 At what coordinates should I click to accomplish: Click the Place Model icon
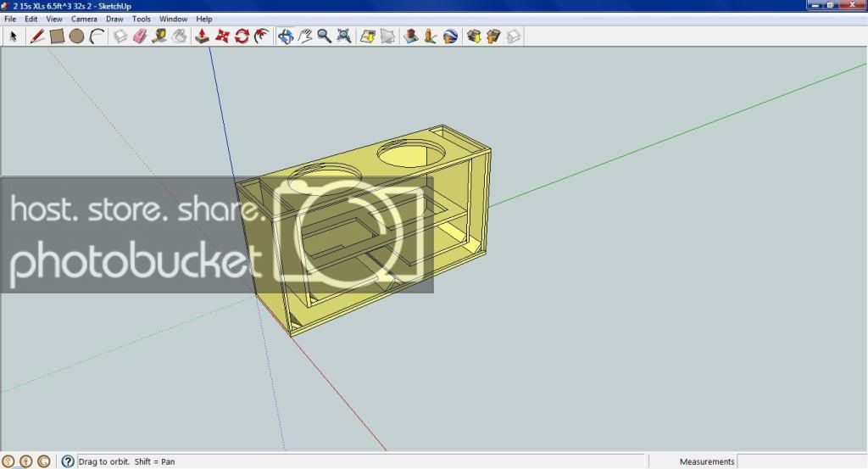click(411, 36)
